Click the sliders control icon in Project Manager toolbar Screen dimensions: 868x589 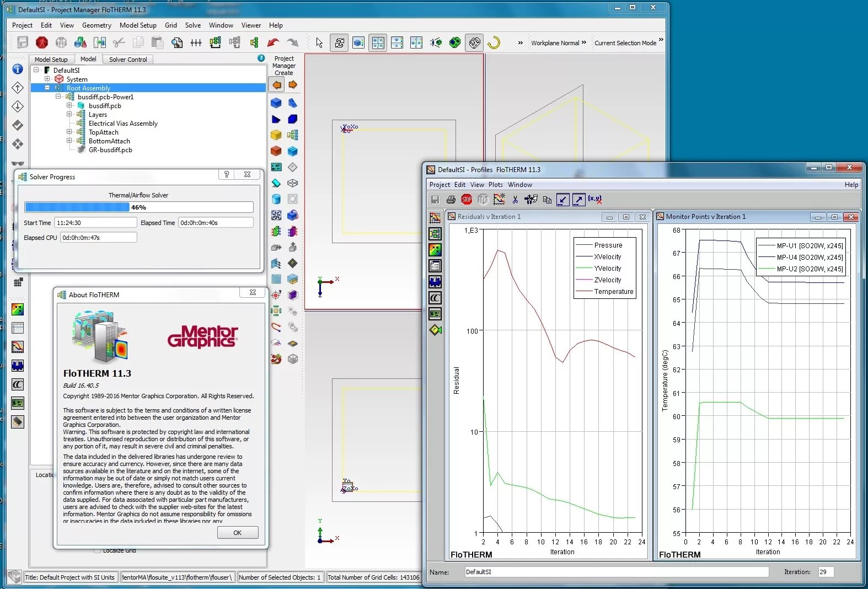tap(196, 42)
